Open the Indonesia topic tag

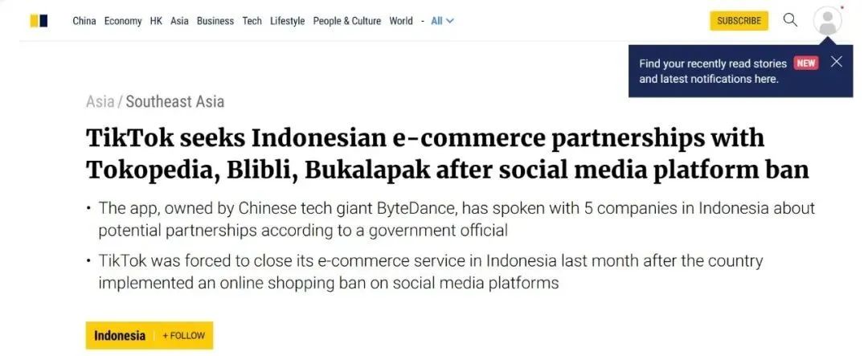(x=120, y=336)
